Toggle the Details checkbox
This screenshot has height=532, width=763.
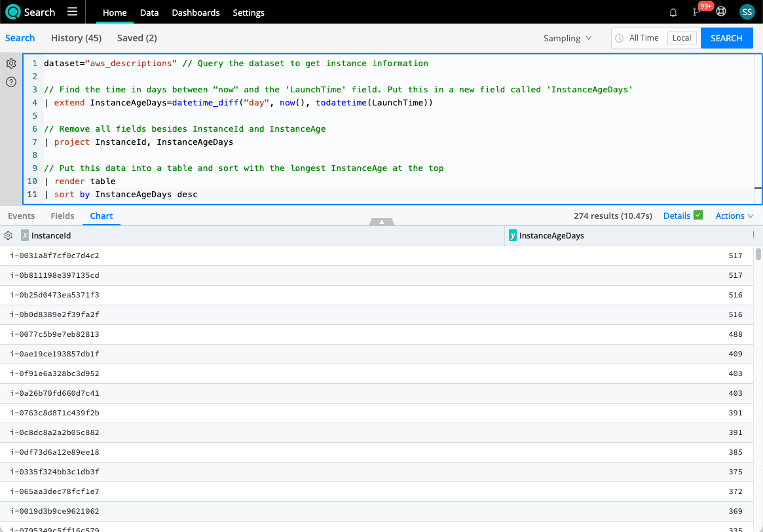pos(698,215)
